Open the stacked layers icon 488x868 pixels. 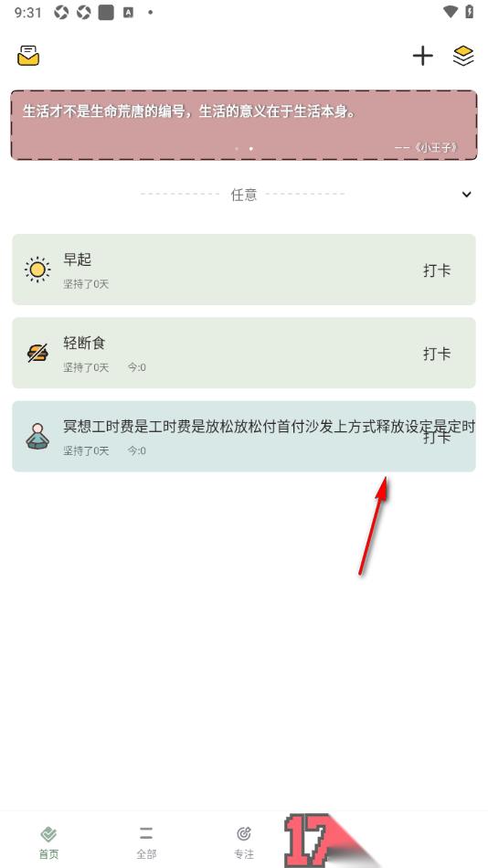pyautogui.click(x=463, y=56)
